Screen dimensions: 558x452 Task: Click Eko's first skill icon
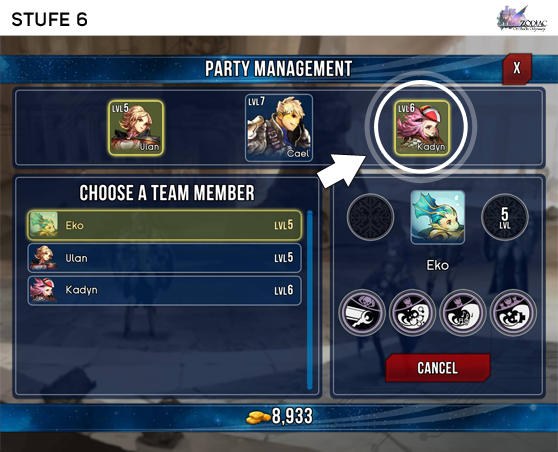tap(362, 313)
